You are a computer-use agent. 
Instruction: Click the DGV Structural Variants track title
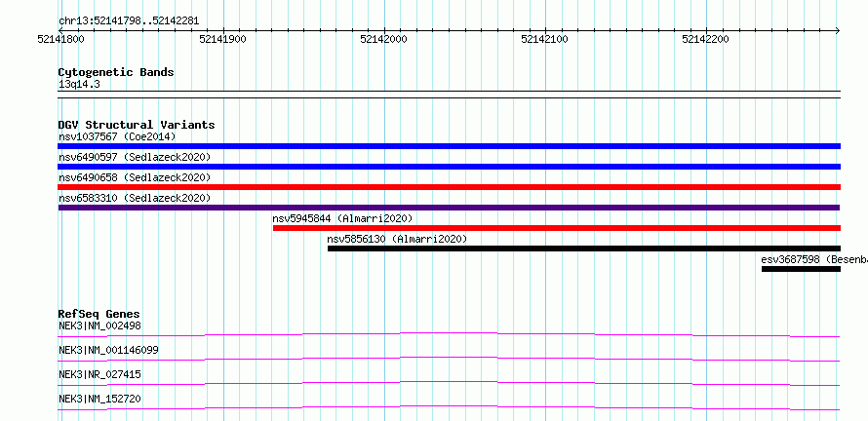[x=137, y=125]
